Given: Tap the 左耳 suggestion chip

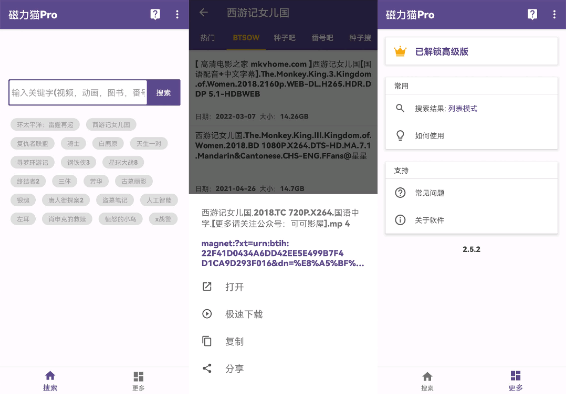Looking at the screenshot, I should click(x=23, y=219).
